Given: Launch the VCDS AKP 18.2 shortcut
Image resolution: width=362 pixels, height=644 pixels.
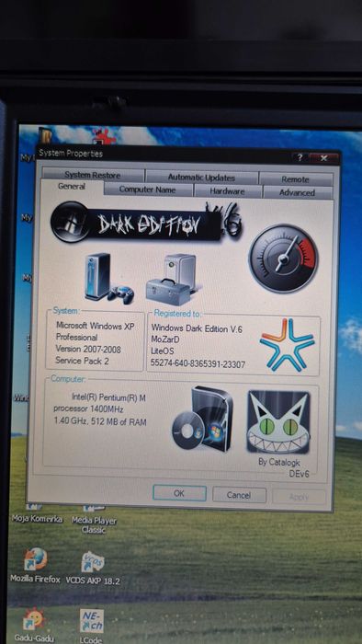Looking at the screenshot, I should click(93, 568).
